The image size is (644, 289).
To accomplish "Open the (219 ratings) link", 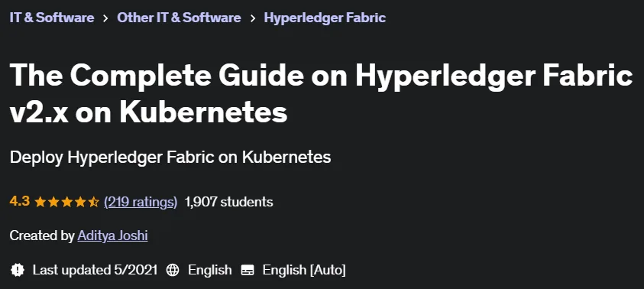I will coord(141,202).
